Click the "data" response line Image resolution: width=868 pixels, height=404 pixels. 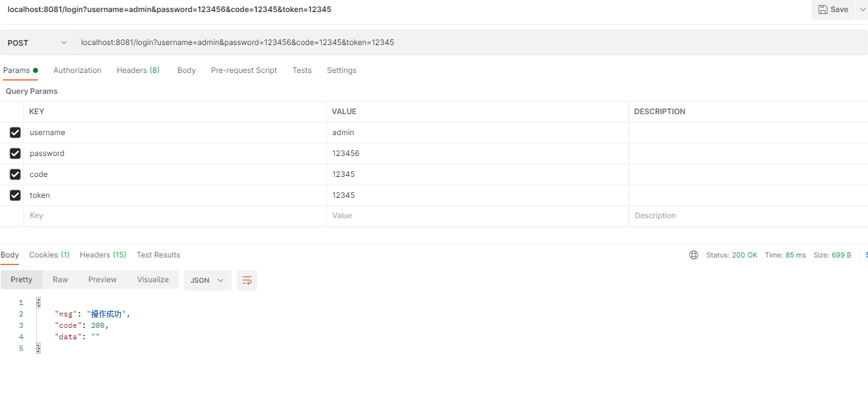pyautogui.click(x=77, y=337)
